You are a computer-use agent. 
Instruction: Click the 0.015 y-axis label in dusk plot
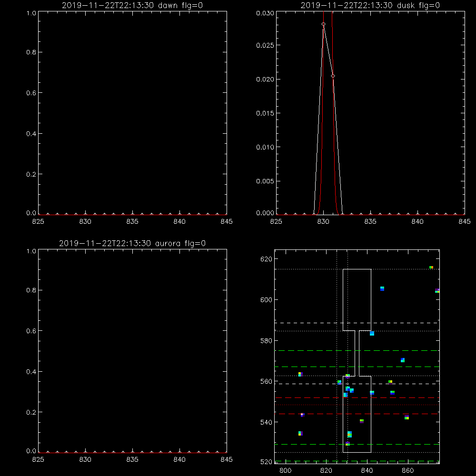tap(265, 113)
